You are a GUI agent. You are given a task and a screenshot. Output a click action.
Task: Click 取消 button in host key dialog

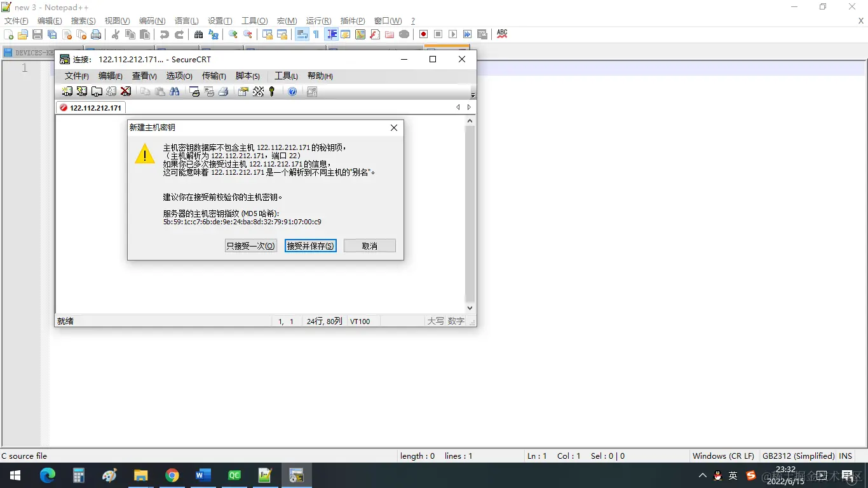(x=370, y=246)
